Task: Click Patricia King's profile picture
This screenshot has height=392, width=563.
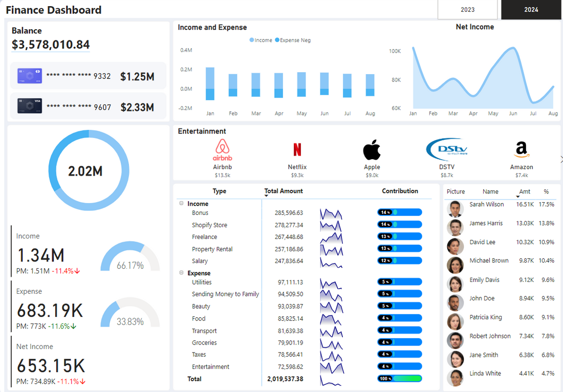Action: point(455,322)
